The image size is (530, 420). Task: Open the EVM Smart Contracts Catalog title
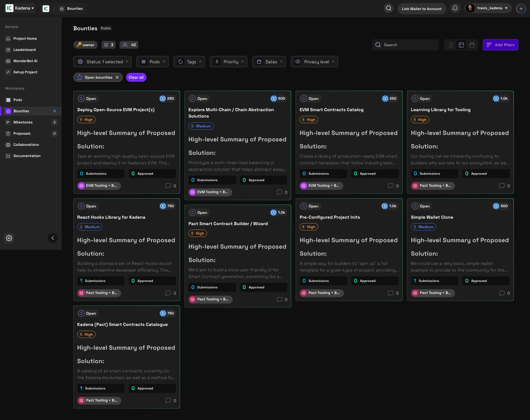331,110
